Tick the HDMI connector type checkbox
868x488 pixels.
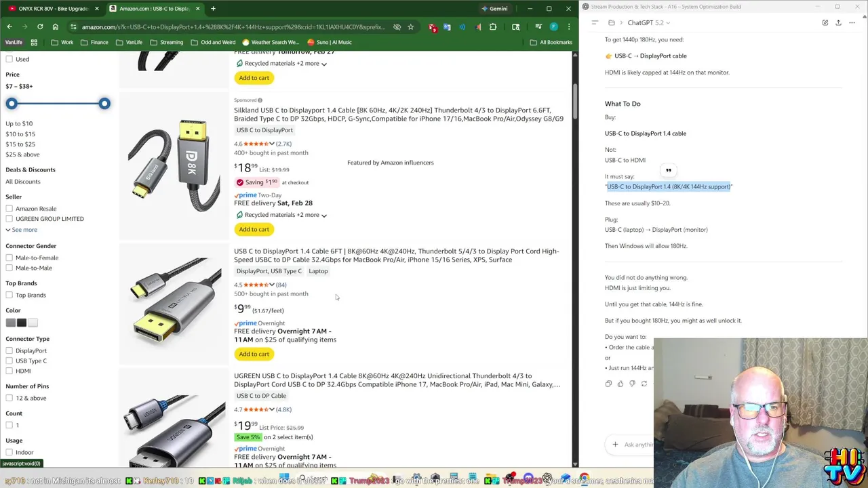[9, 371]
